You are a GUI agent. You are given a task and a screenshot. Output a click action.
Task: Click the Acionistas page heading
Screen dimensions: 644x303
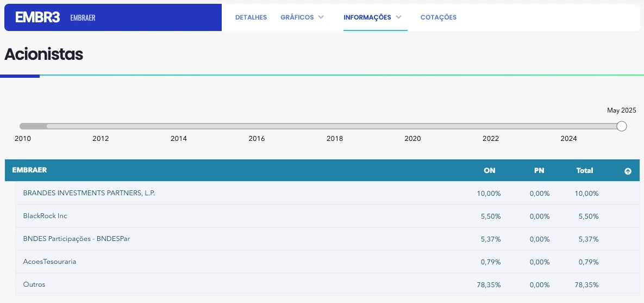pos(43,54)
